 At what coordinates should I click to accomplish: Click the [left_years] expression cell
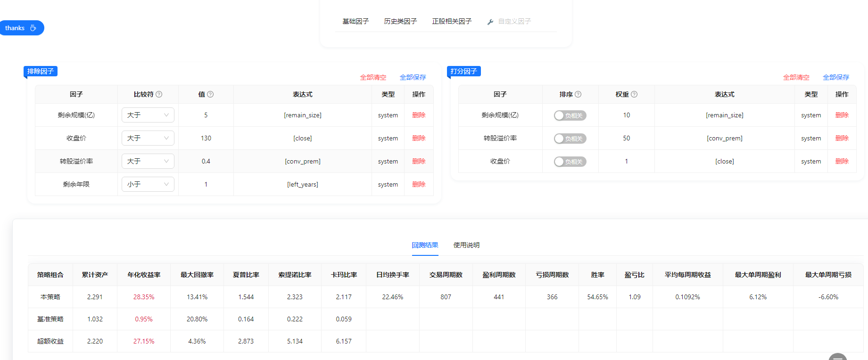303,184
